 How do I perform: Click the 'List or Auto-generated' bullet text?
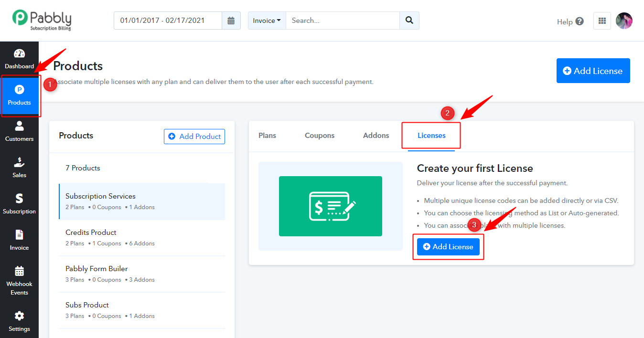pyautogui.click(x=521, y=213)
